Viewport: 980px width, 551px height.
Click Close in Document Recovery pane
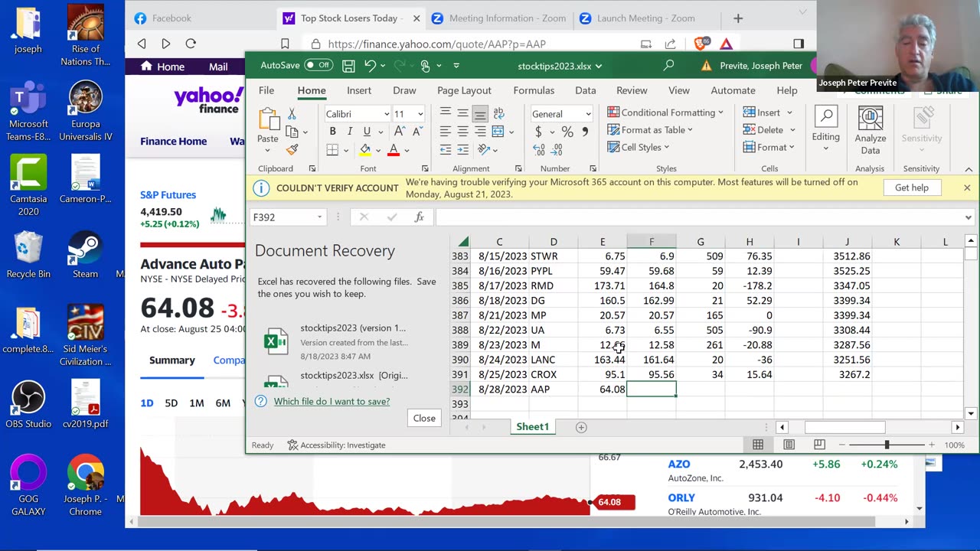(424, 418)
